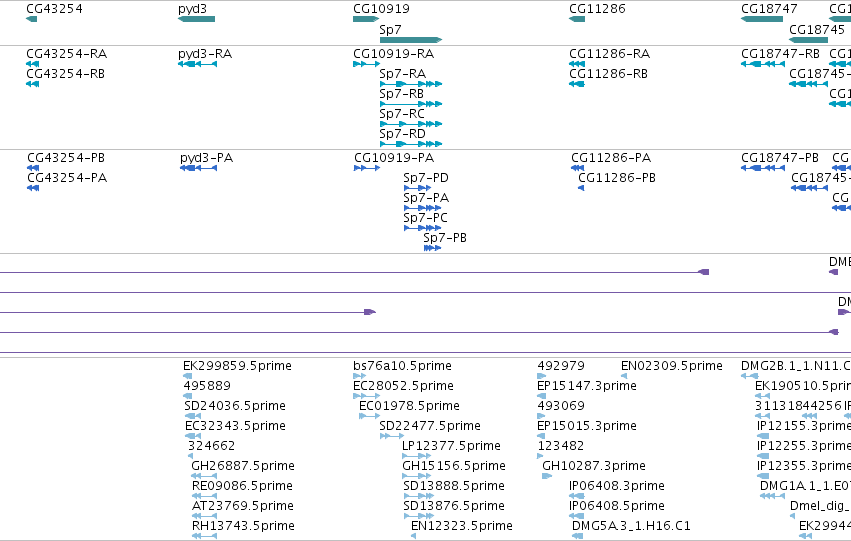Click EST EK299859.5prime
This screenshot has height=541, width=851.
237,366
